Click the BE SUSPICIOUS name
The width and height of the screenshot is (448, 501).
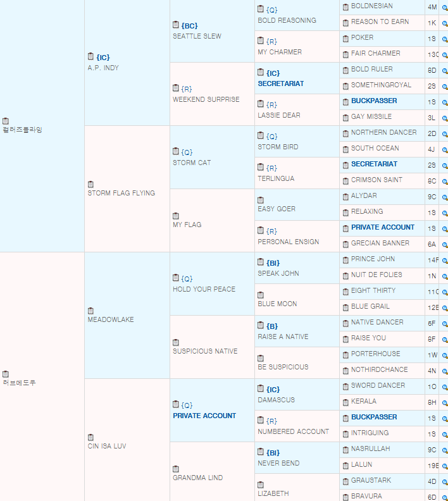283,367
